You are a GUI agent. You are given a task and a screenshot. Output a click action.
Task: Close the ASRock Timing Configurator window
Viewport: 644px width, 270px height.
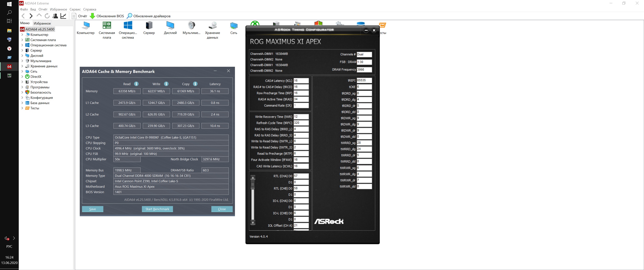(x=374, y=30)
